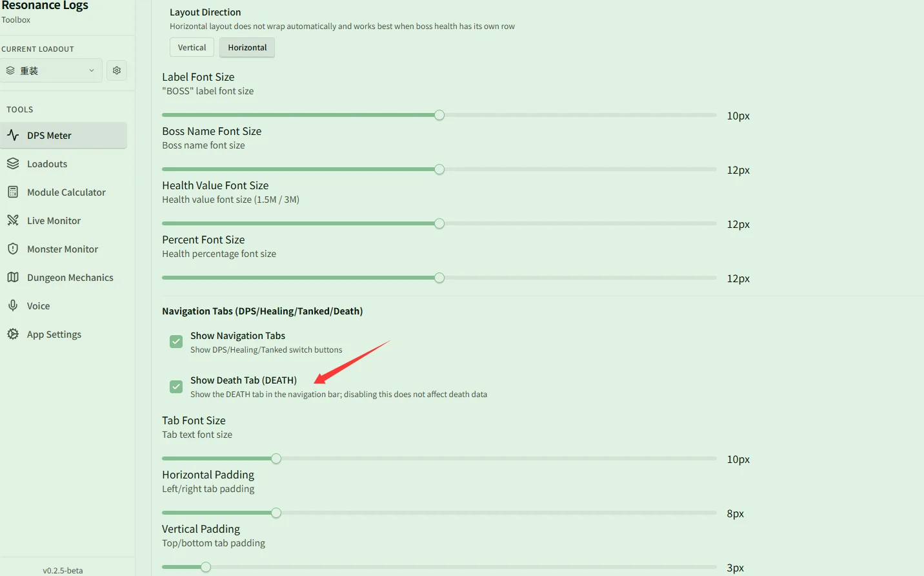
Task: Click the Navigation Tabs section heading
Action: (262, 311)
